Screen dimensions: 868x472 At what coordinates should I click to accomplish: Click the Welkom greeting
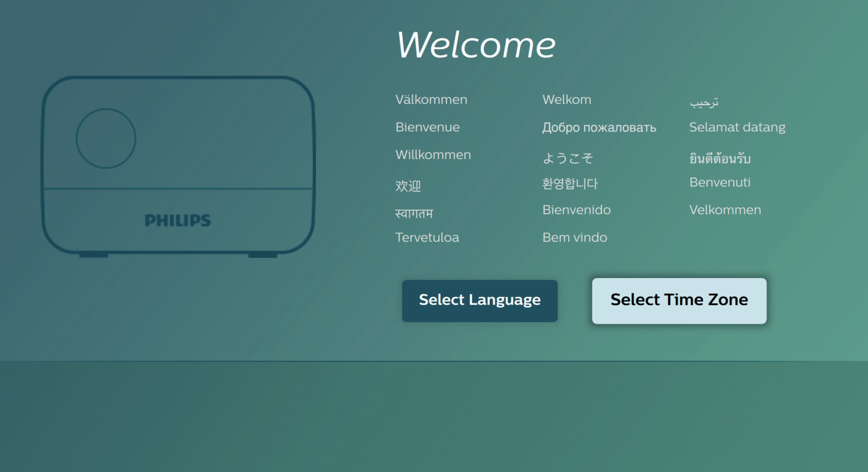567,100
